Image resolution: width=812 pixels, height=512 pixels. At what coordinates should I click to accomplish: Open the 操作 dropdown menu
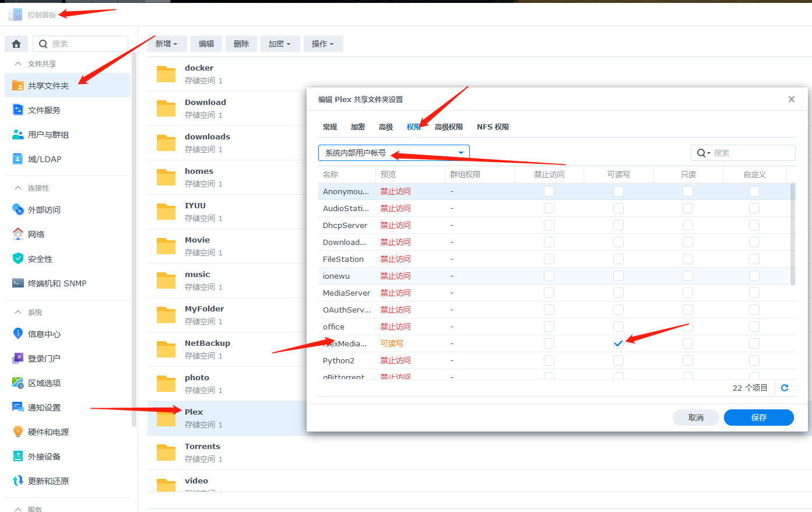click(323, 43)
